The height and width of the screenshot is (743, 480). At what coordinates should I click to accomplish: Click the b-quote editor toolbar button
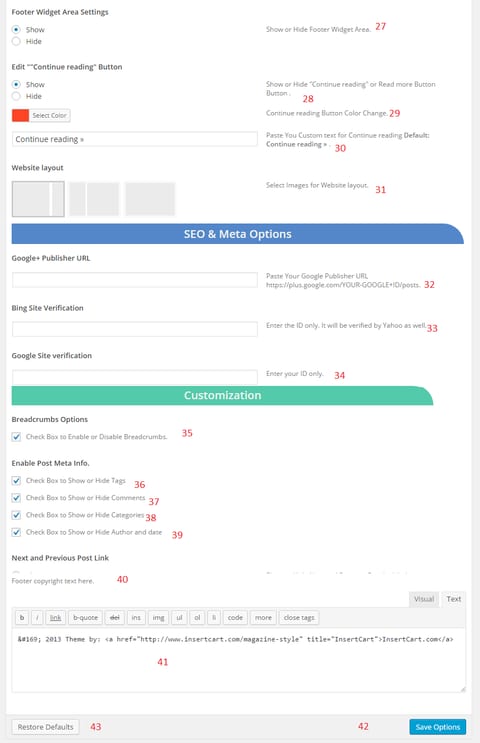pyautogui.click(x=85, y=617)
